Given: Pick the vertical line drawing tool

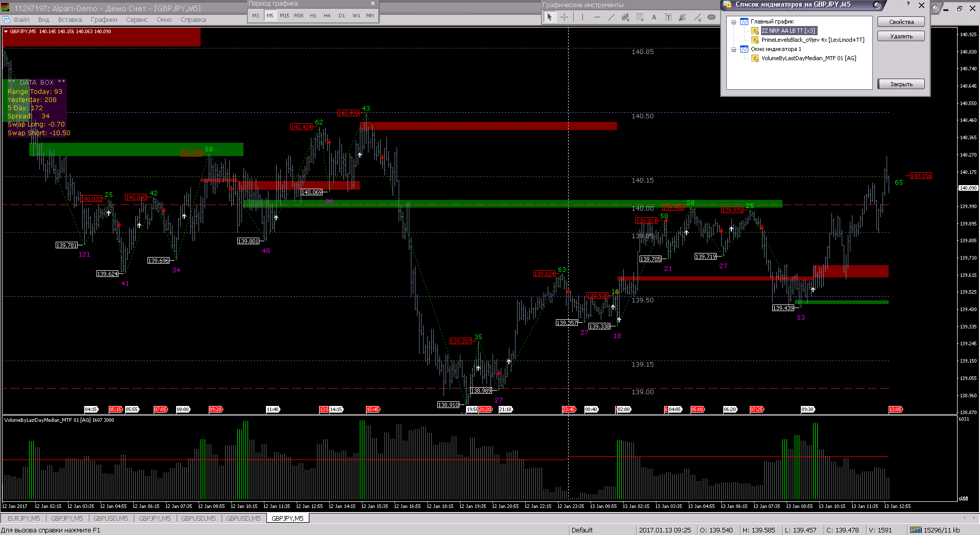Looking at the screenshot, I should coord(582,17).
